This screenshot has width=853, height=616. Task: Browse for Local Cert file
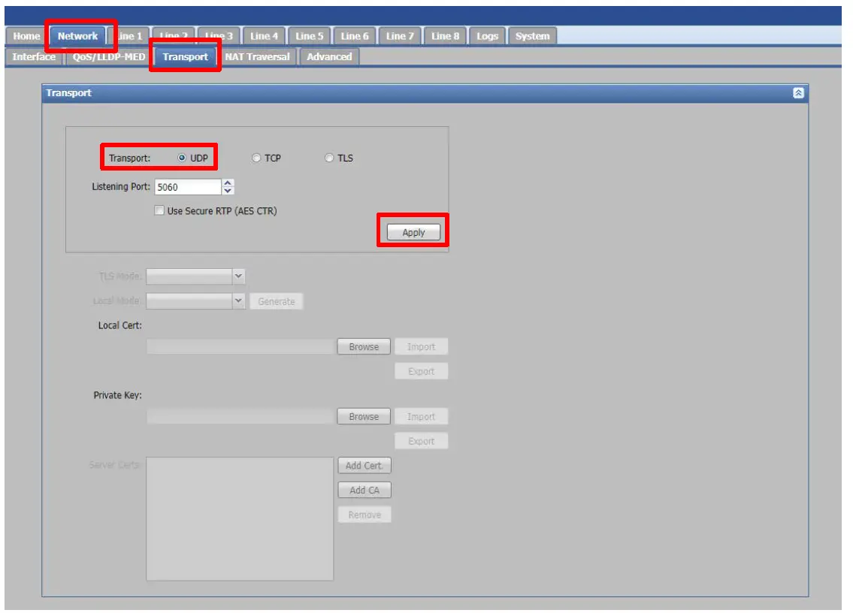364,347
